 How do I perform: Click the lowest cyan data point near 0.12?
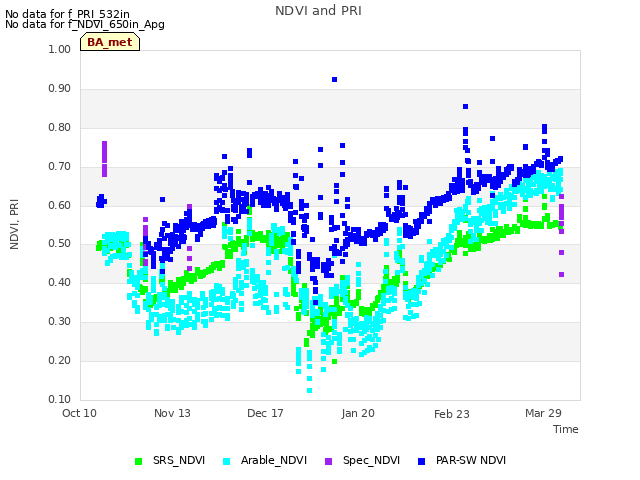(309, 391)
